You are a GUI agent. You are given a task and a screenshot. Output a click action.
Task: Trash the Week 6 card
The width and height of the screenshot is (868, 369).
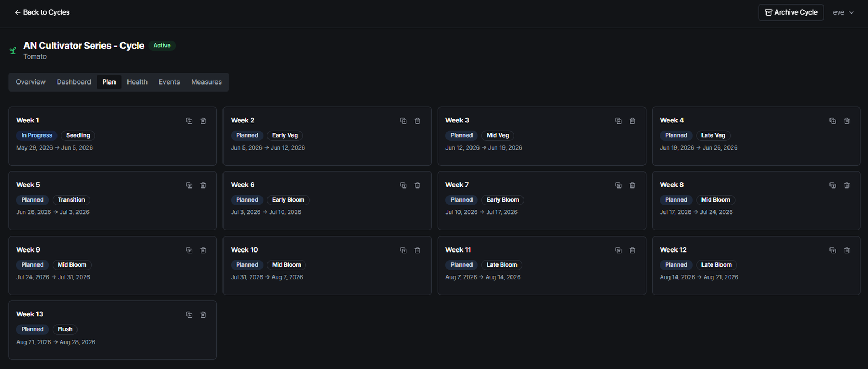417,185
